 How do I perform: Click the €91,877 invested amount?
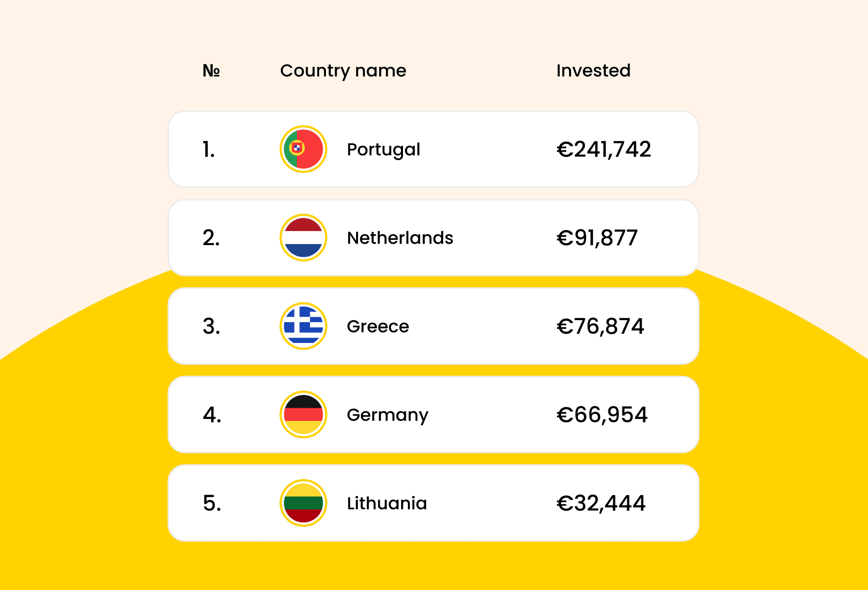(x=597, y=238)
